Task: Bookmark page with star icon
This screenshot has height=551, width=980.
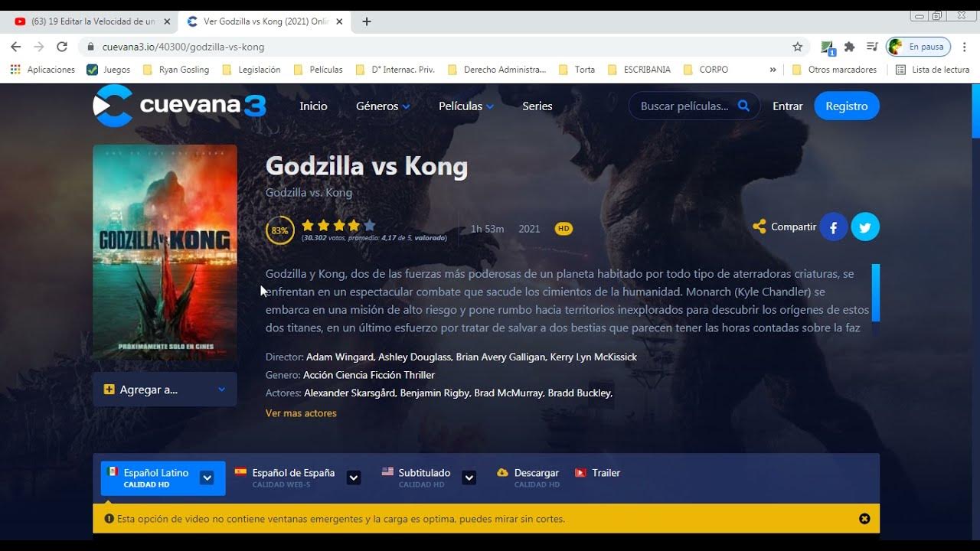Action: (x=798, y=47)
